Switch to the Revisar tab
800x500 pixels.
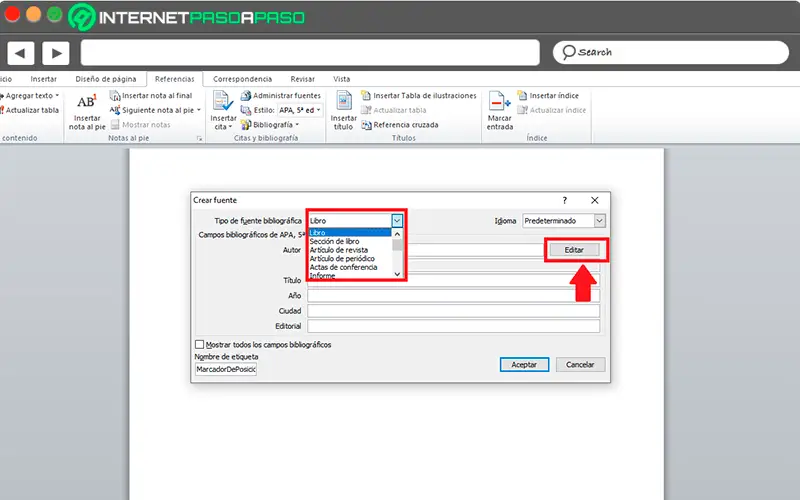tap(303, 79)
